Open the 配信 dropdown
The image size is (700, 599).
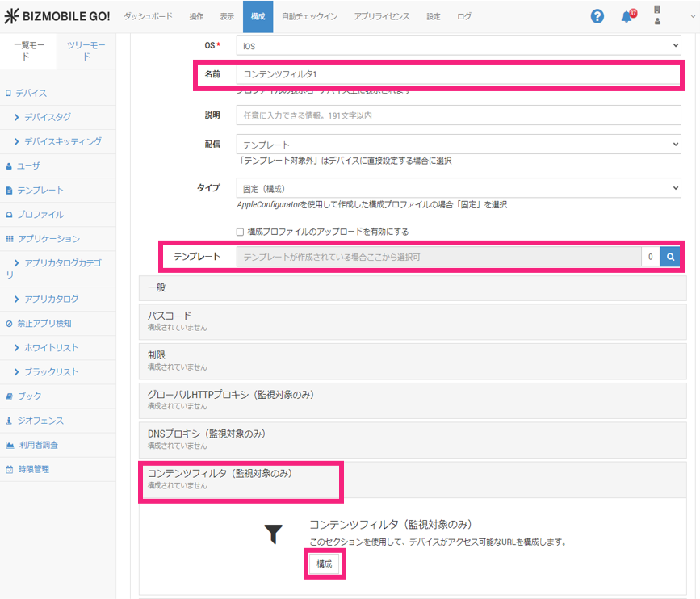point(458,145)
